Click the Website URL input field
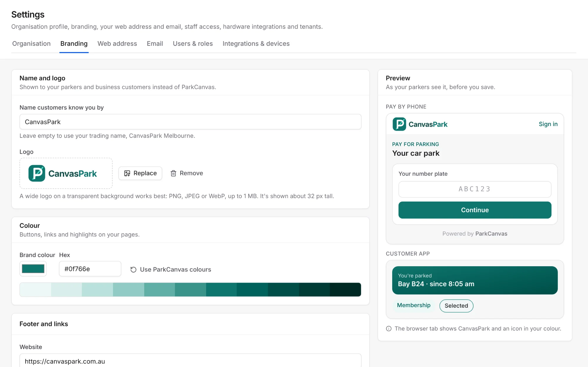588x367 pixels. coord(190,361)
